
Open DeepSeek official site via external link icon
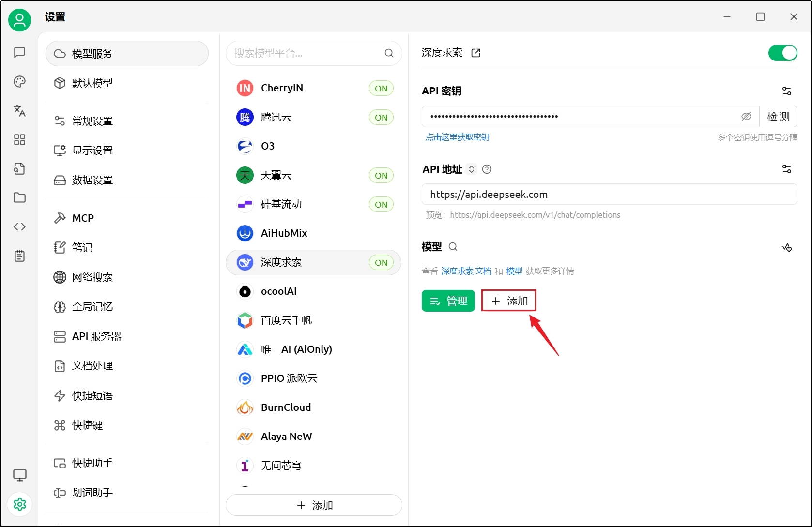click(476, 53)
